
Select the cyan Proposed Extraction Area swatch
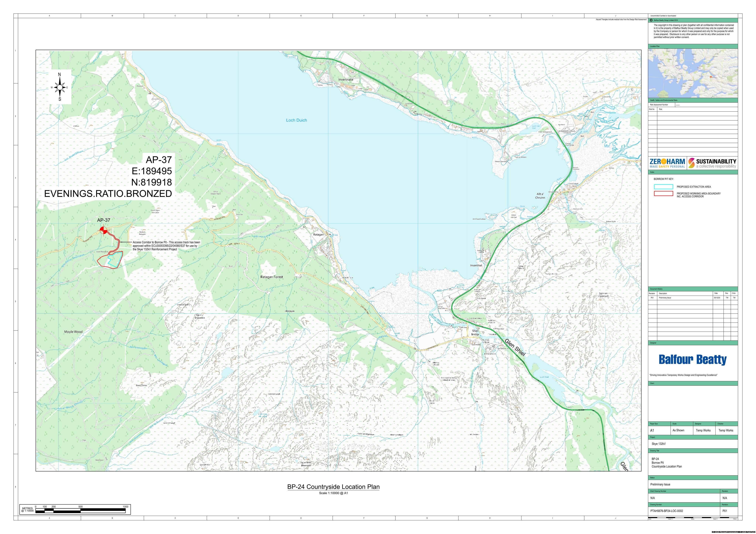click(664, 187)
